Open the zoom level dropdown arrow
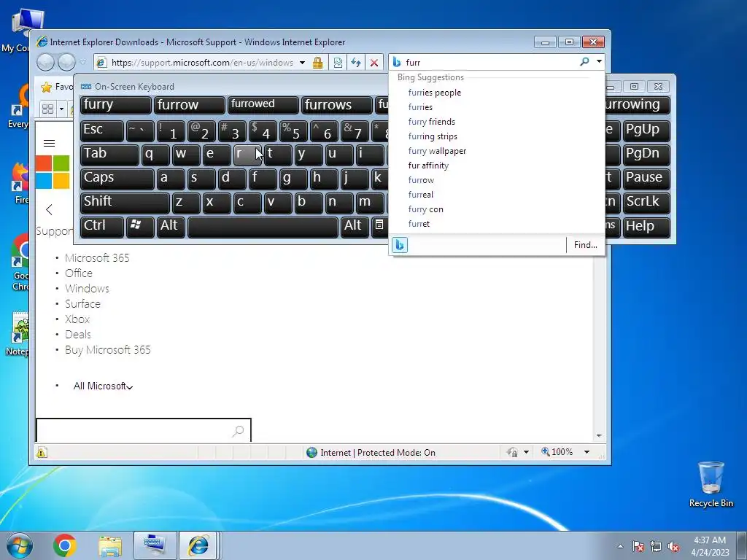Viewport: 747px width, 560px height. [x=587, y=452]
